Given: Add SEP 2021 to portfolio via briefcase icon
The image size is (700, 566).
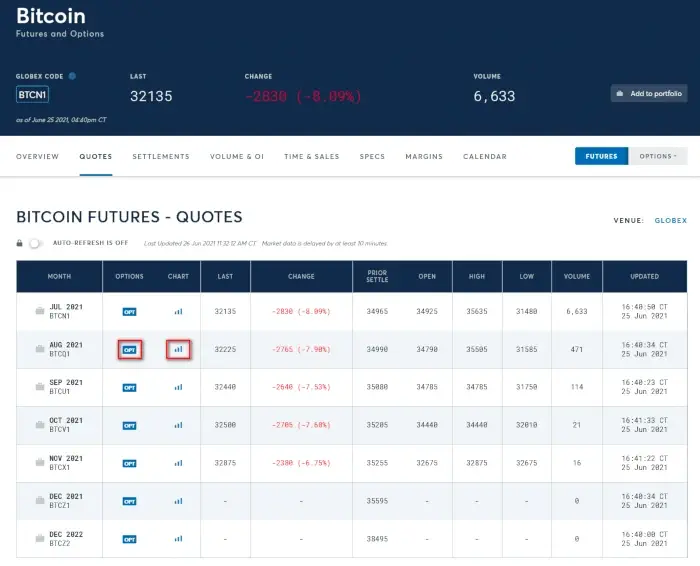Looking at the screenshot, I should coord(40,387).
